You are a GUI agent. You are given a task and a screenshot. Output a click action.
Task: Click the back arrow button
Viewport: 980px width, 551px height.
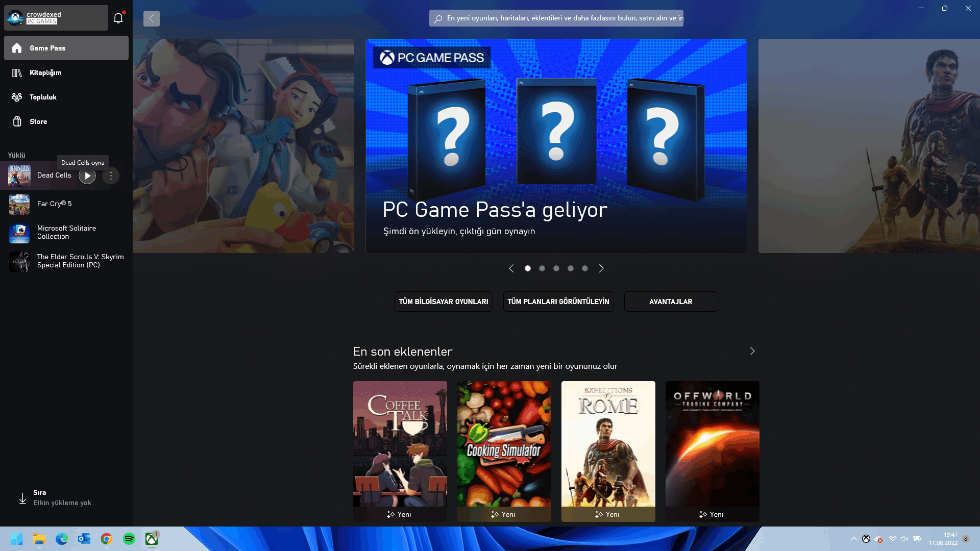click(x=152, y=18)
